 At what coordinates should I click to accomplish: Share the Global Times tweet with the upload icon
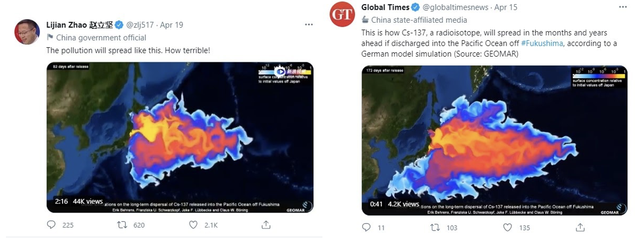[580, 227]
